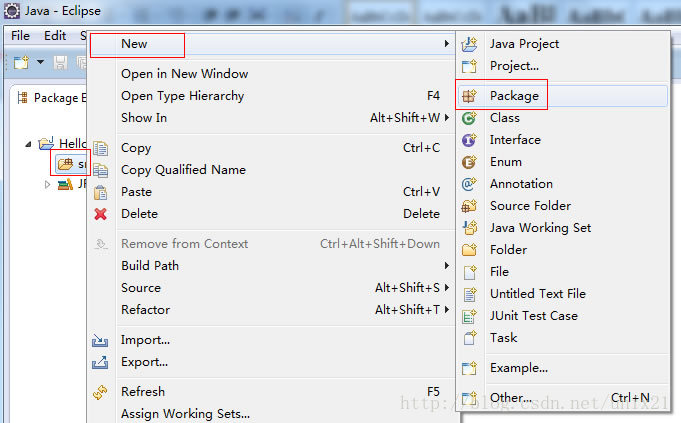Click the Refresh arrows icon
681x423 pixels.
[100, 392]
